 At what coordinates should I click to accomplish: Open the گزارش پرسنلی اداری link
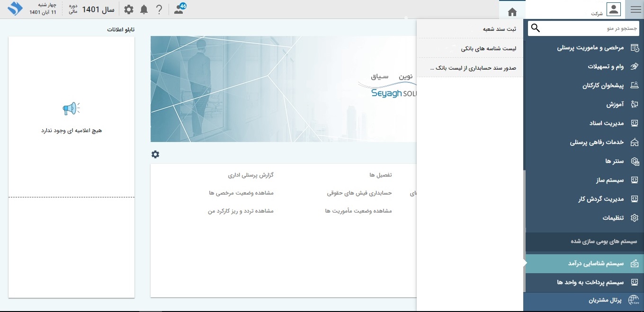click(x=250, y=175)
